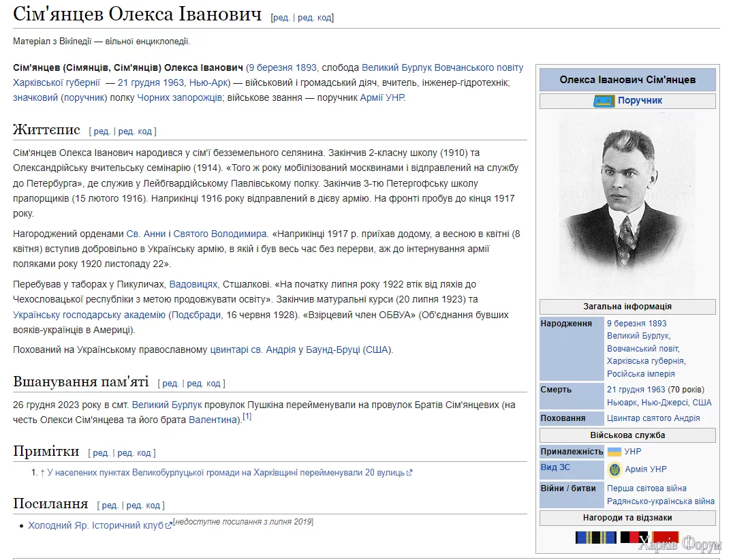
Task: Click the UNR flag icon
Action: [614, 452]
